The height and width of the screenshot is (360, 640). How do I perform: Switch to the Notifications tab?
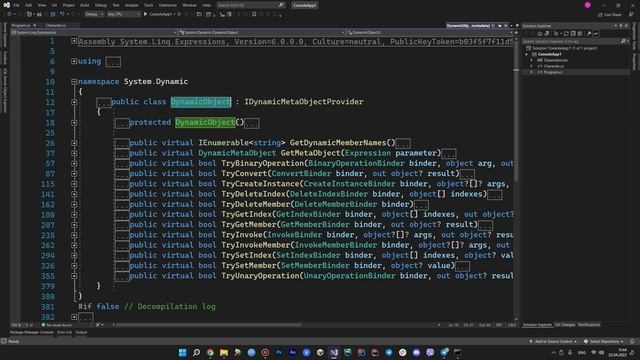(x=589, y=325)
